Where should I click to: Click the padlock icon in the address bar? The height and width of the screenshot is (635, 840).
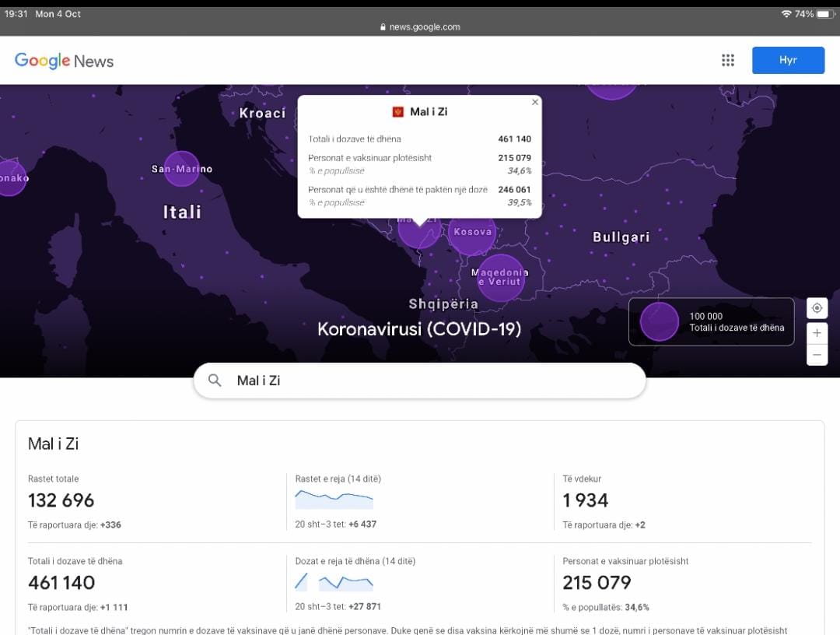point(383,26)
